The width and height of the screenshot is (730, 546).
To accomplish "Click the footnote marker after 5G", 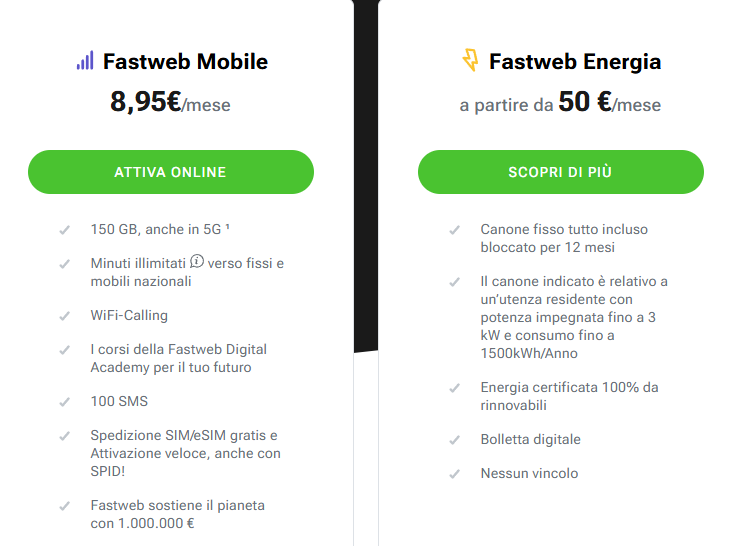I will tap(227, 227).
